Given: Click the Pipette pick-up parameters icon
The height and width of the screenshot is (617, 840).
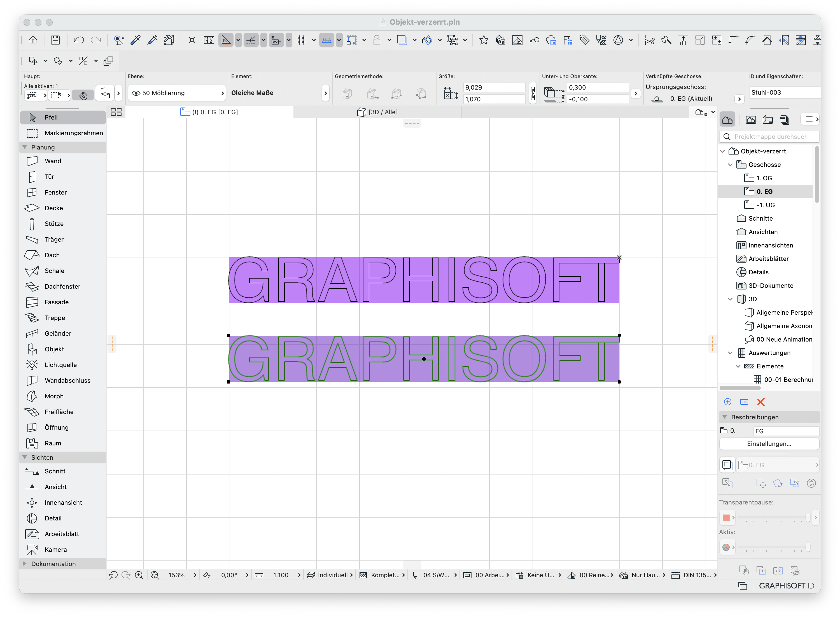Looking at the screenshot, I should tap(136, 40).
